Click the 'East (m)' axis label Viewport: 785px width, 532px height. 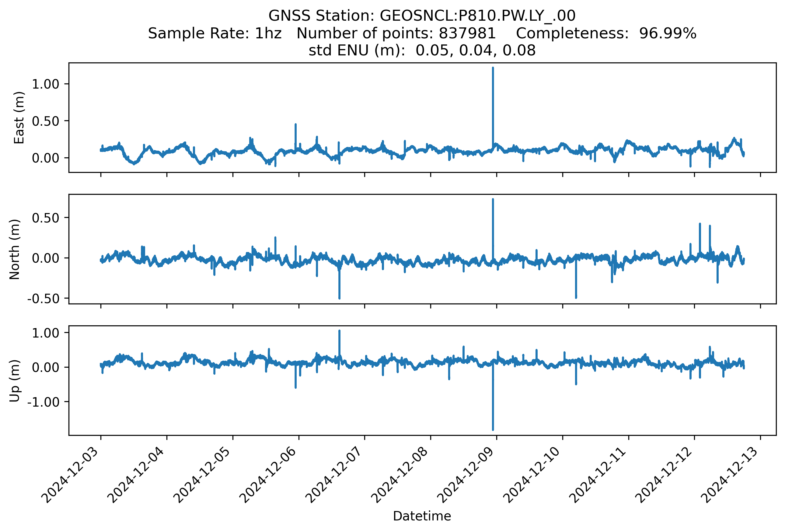tap(19, 117)
